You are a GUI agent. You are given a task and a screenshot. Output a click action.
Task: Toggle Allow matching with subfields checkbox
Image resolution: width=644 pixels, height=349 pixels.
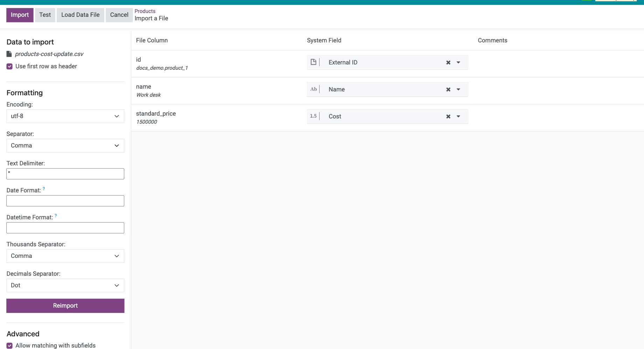point(9,345)
